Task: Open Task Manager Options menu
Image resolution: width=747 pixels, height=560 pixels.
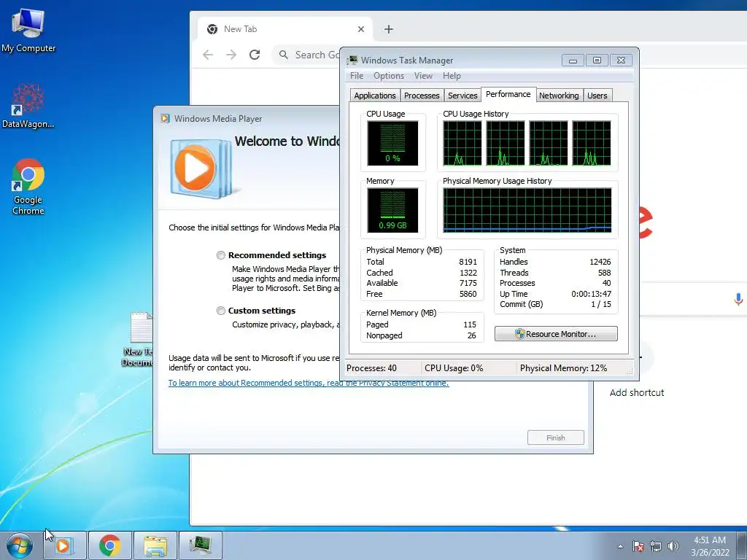Action: 389,76
